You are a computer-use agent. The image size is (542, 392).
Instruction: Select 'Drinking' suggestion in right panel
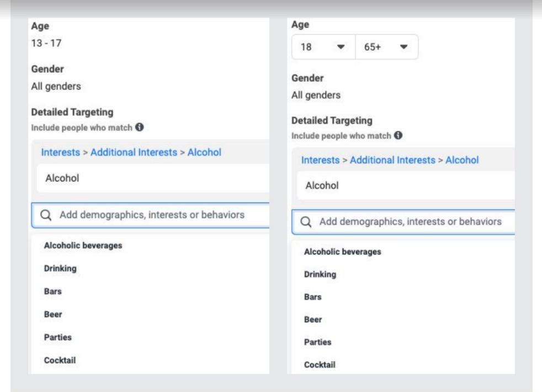click(x=320, y=274)
